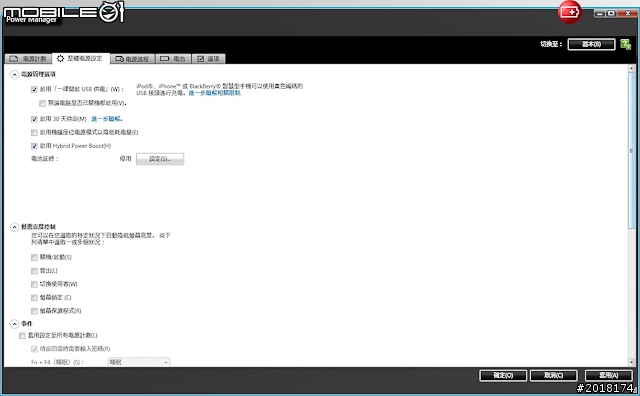Enable the docking station power mode checkbox
Viewport: 640px width, 396px height.
tap(34, 133)
